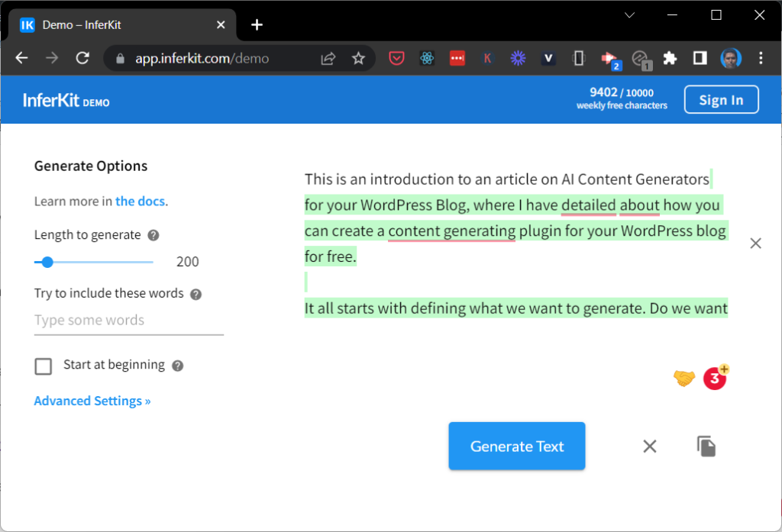Screen dimensions: 782x532
Task: Open the mobile device simulator extension
Action: coord(579,58)
